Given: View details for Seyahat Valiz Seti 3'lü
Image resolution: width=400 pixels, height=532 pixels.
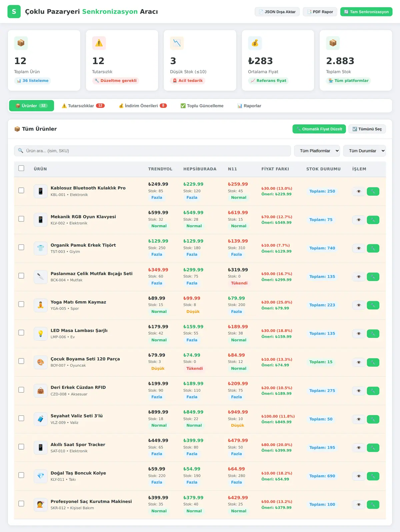Looking at the screenshot, I should pos(359,419).
